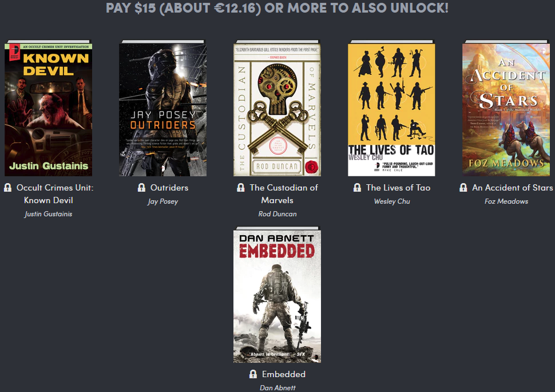
Task: Click the Outriders title text
Action: [x=169, y=188]
